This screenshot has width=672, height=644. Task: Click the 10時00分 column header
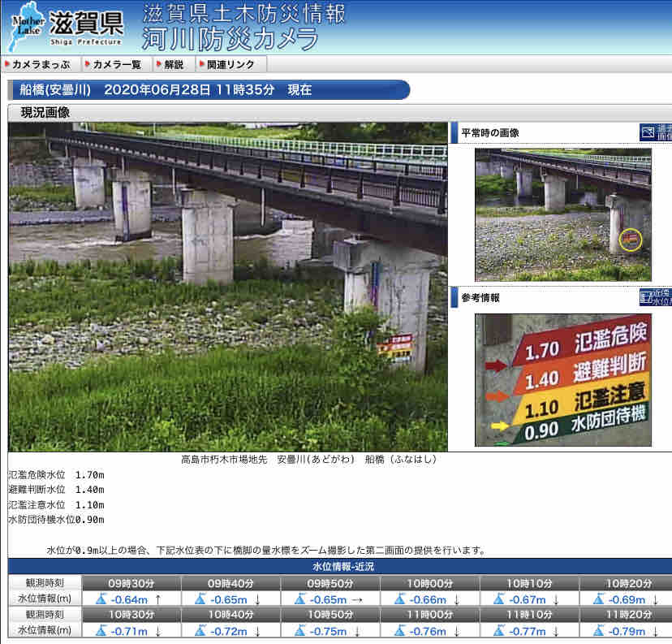pyautogui.click(x=429, y=583)
